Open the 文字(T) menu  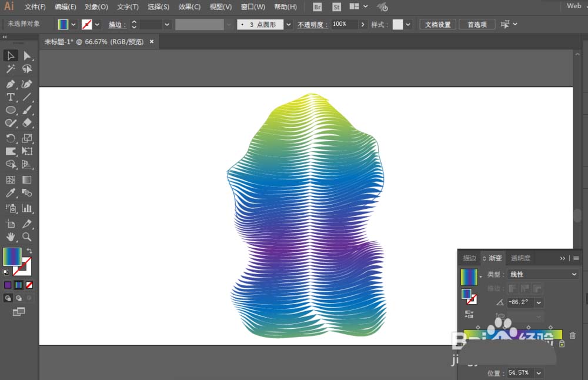pyautogui.click(x=128, y=6)
